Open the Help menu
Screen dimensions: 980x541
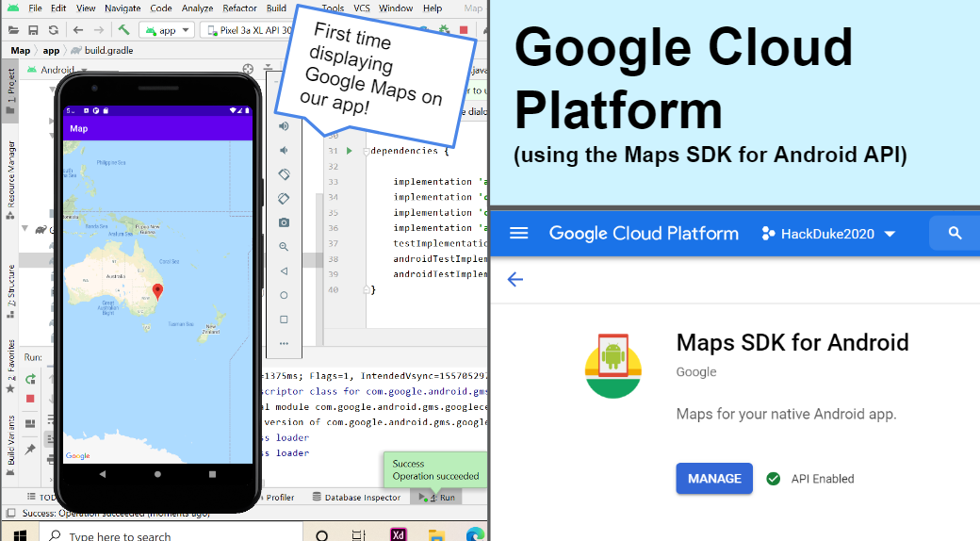(x=433, y=8)
